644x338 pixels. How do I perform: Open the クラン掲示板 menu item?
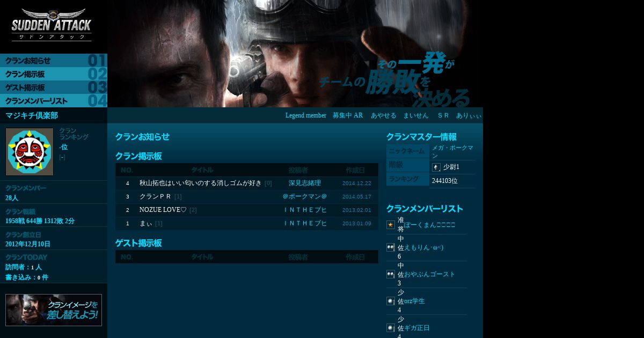pyautogui.click(x=54, y=74)
